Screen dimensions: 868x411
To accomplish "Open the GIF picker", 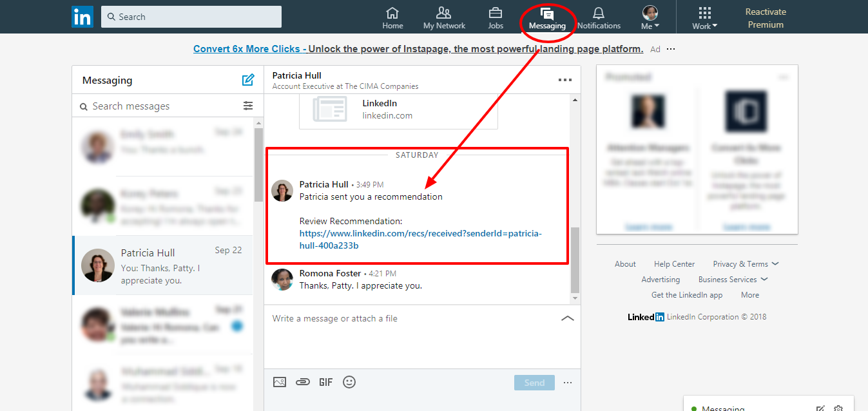I will point(326,382).
